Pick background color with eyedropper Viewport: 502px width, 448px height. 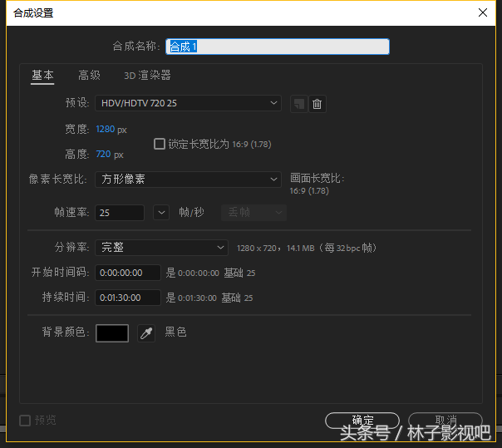coord(146,333)
